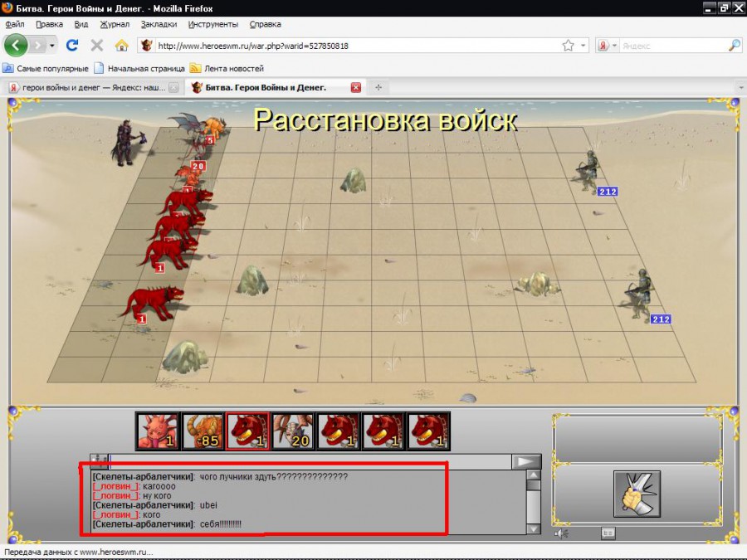Select the red-bordered hellhound portrait
Image resolution: width=747 pixels, height=560 pixels.
[x=247, y=431]
